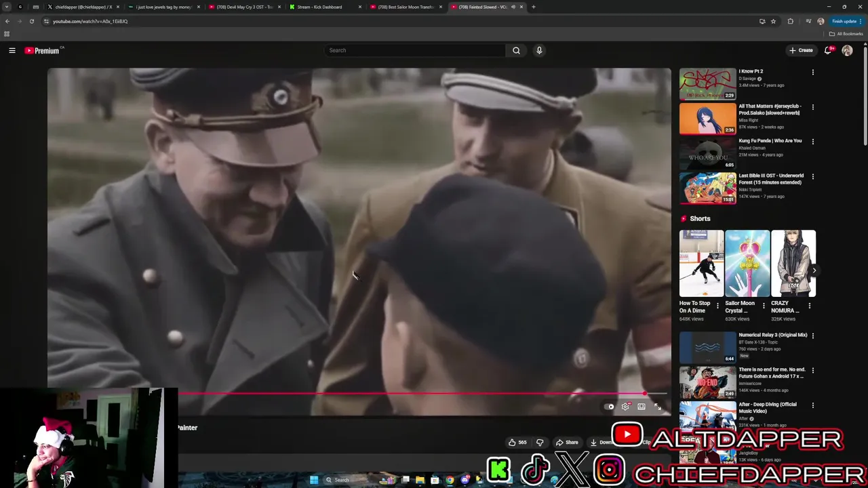Open browser apps grid shortcut
Viewport: 868px width, 488px height.
(x=7, y=34)
